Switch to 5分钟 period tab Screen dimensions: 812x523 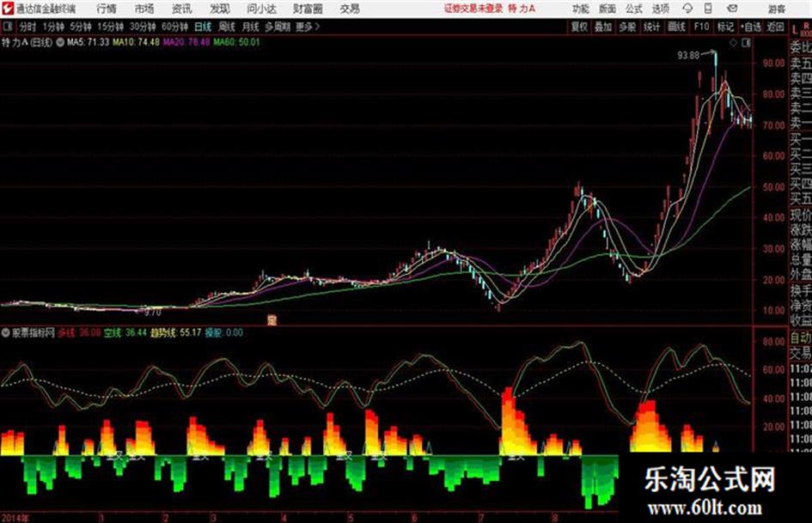(x=81, y=27)
